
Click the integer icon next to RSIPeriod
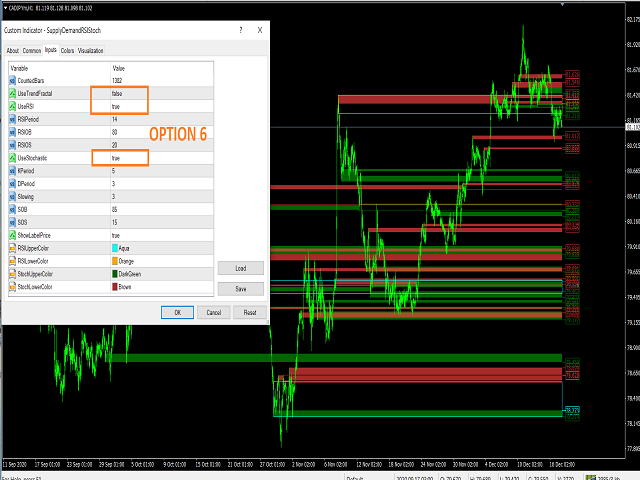13,120
